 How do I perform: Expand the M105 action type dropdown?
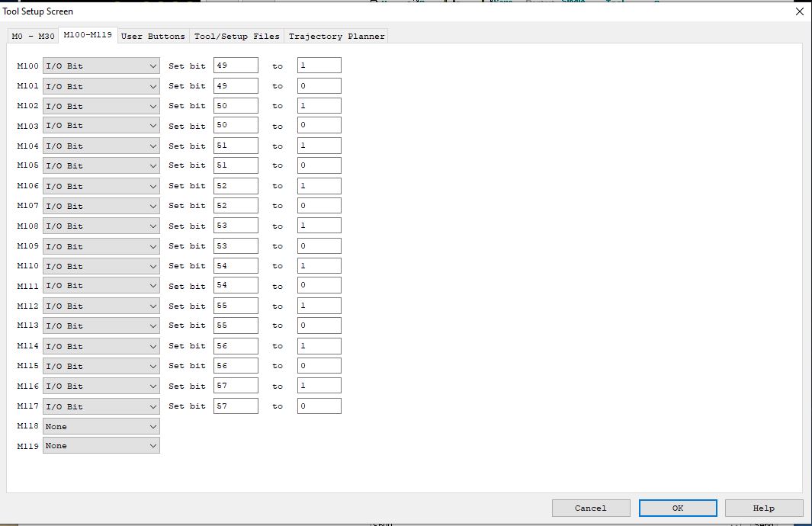pyautogui.click(x=101, y=166)
